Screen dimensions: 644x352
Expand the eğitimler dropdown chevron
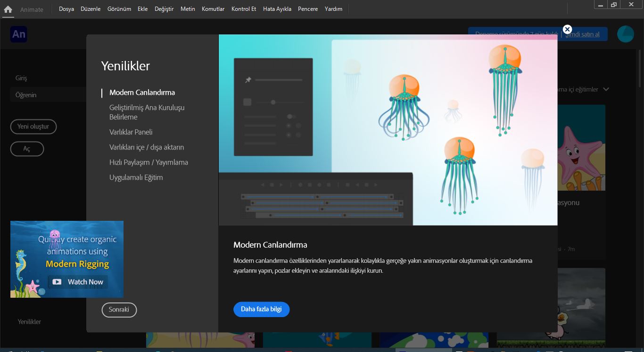pyautogui.click(x=606, y=89)
